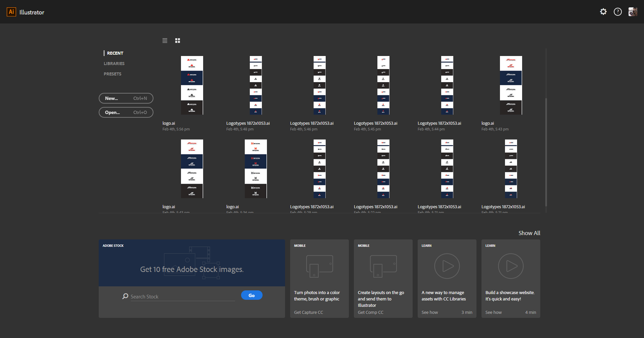Viewport: 644px width, 338px height.
Task: Click the Go button
Action: tap(251, 295)
